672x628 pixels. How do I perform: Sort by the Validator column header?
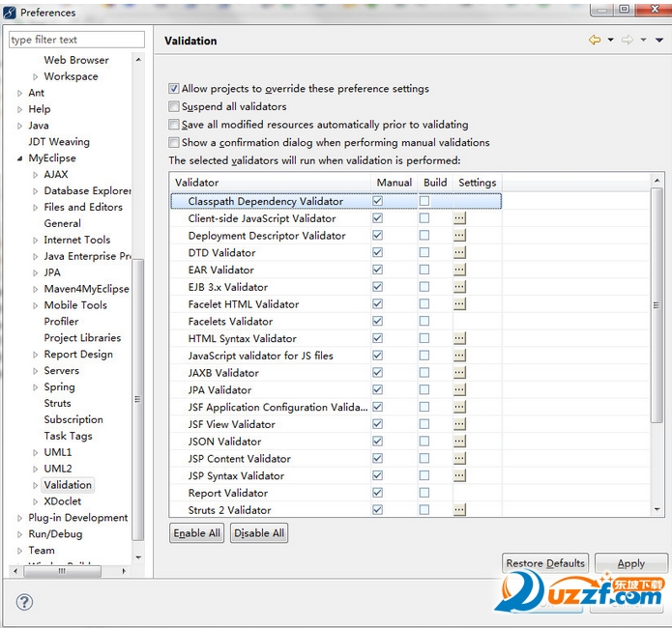tap(271, 183)
